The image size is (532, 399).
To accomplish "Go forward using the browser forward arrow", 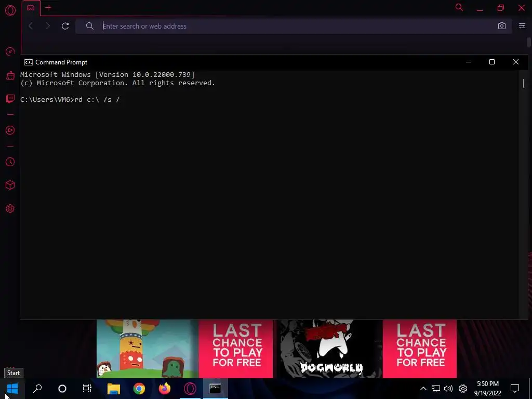I will tap(48, 26).
